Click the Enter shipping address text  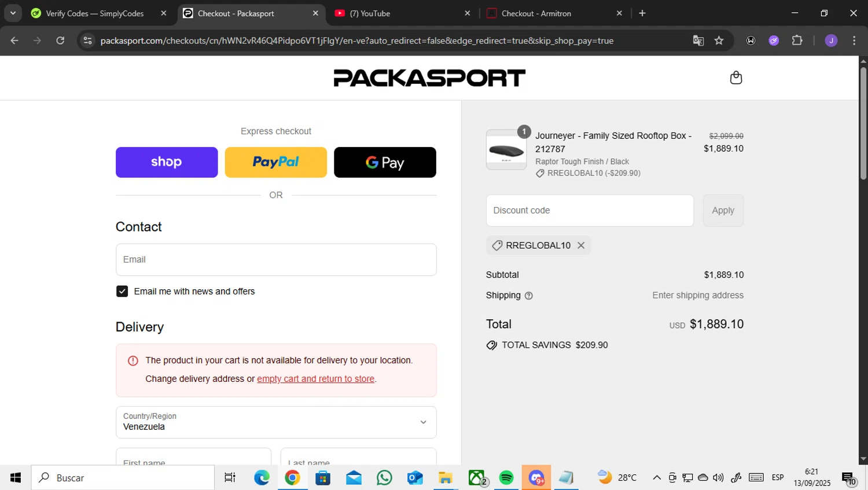coord(698,296)
